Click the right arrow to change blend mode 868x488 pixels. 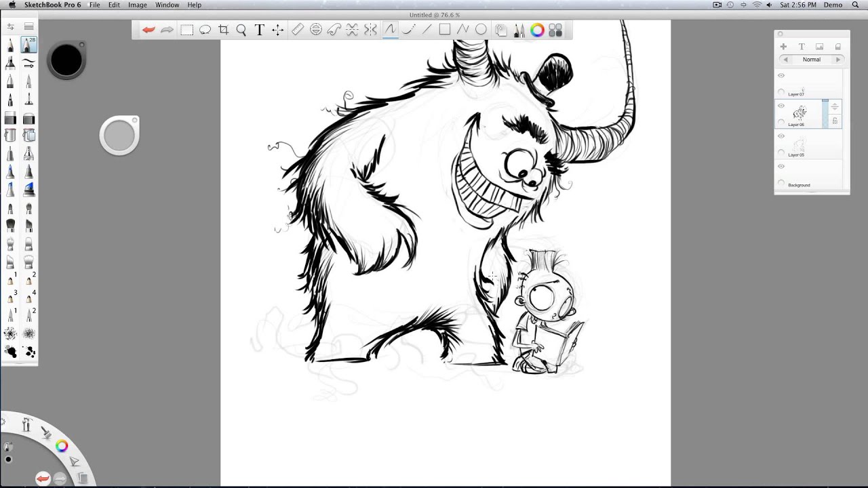[838, 60]
